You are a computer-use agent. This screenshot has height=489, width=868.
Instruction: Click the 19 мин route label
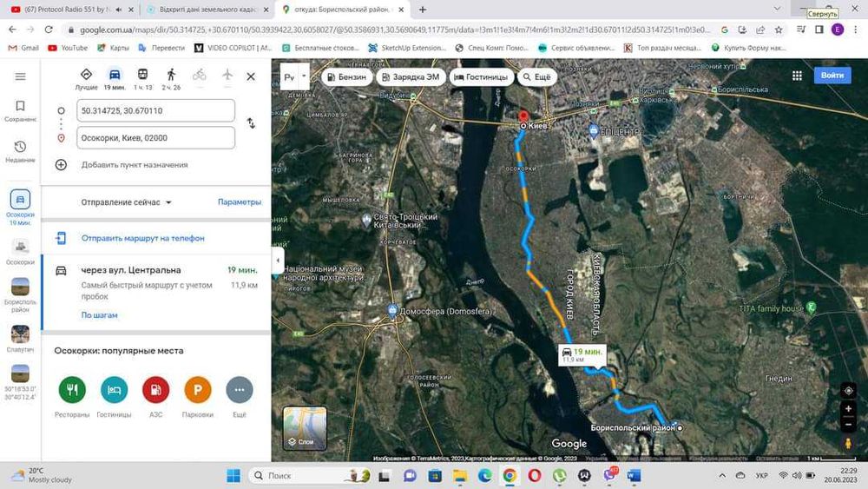pos(582,355)
